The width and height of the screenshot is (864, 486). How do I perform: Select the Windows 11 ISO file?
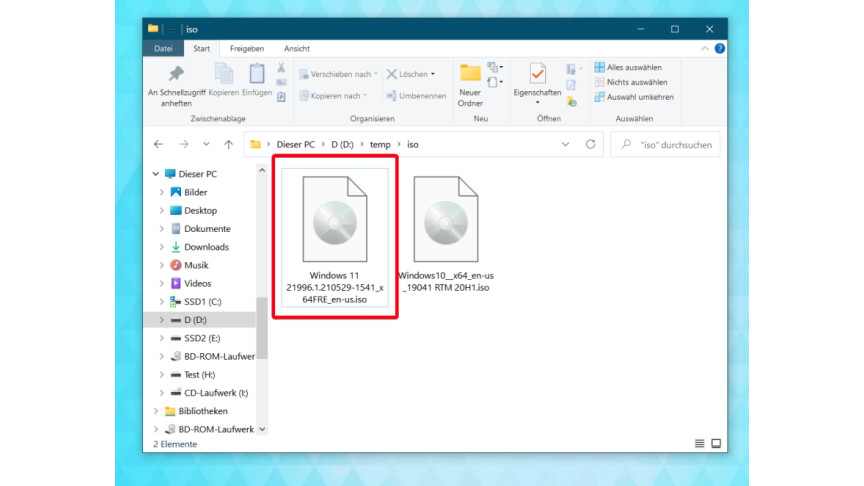(x=334, y=238)
